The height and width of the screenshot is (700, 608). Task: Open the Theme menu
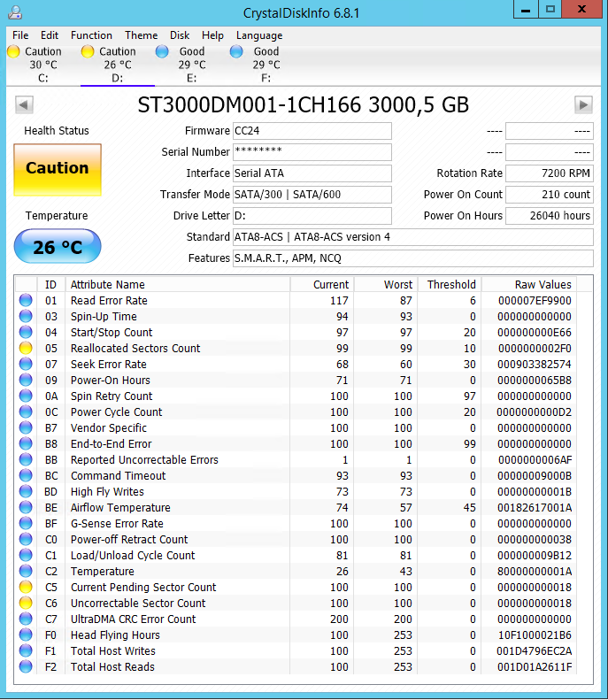(141, 35)
